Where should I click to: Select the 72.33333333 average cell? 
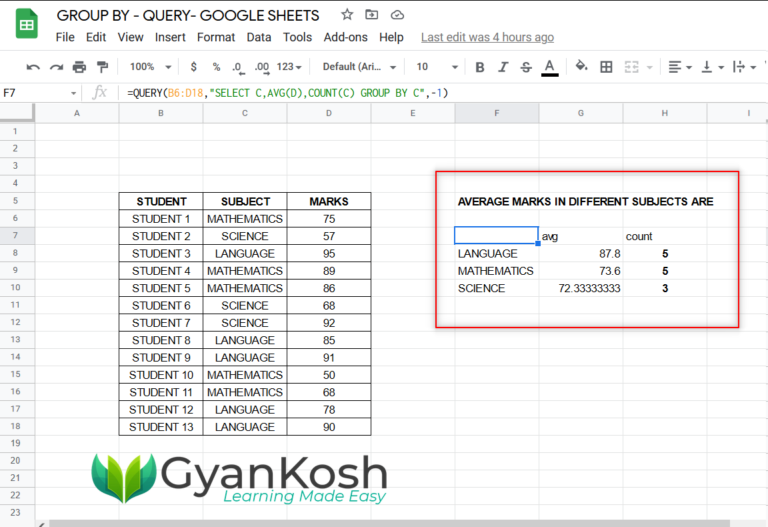click(x=581, y=288)
